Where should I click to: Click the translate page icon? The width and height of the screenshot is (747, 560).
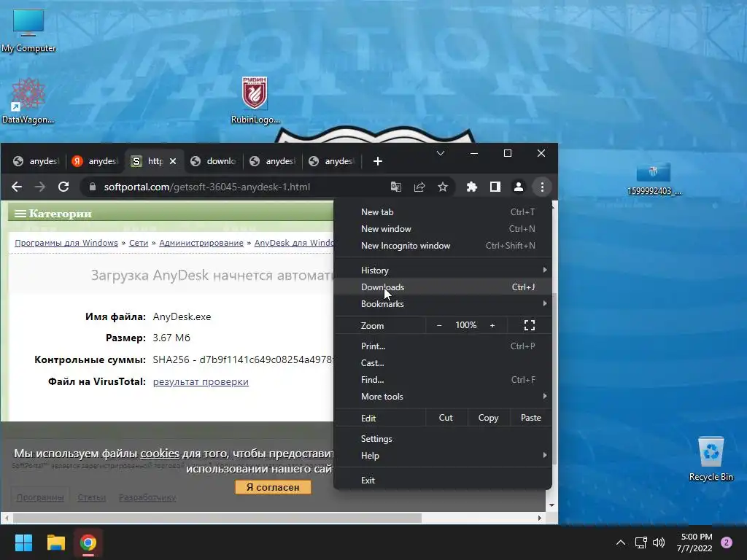396,187
